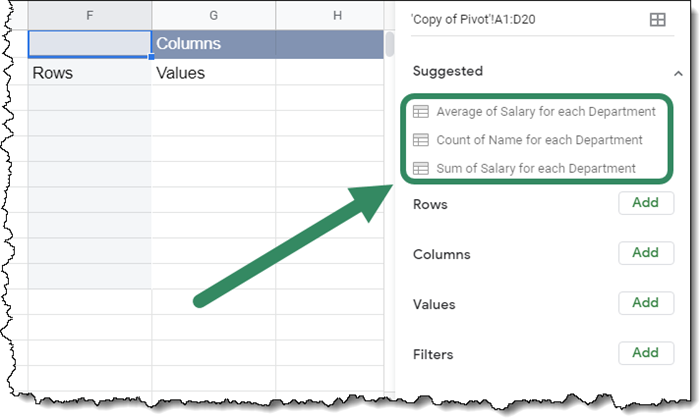Click table icon beside Sum of Salary
The height and width of the screenshot is (418, 700).
421,168
